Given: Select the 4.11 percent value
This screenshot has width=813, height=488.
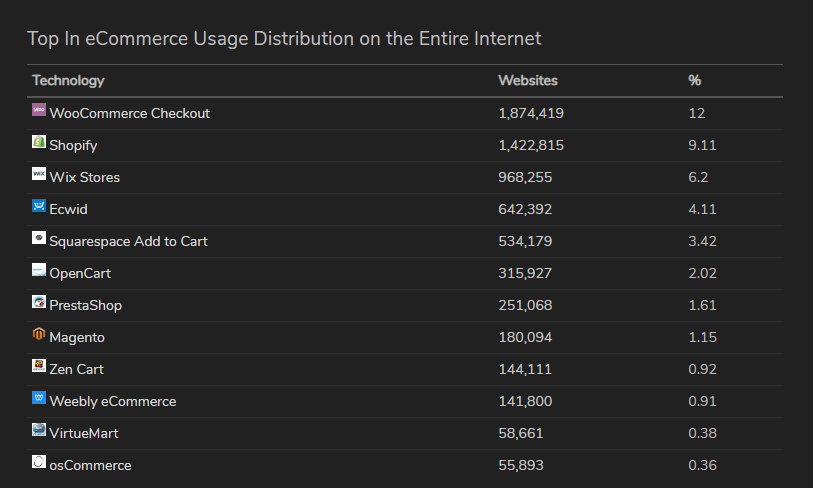Looking at the screenshot, I should click(x=702, y=210).
